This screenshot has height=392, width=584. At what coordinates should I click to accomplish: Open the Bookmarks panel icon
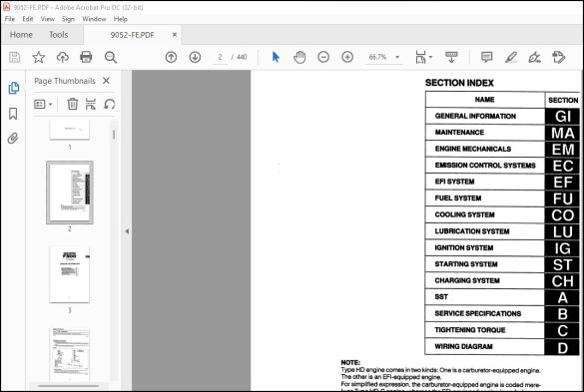click(x=13, y=114)
